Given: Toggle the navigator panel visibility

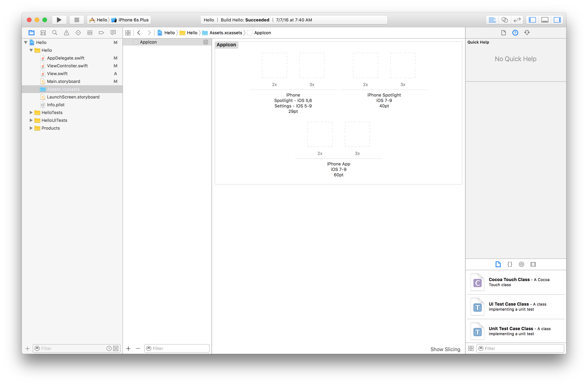Looking at the screenshot, I should (532, 20).
